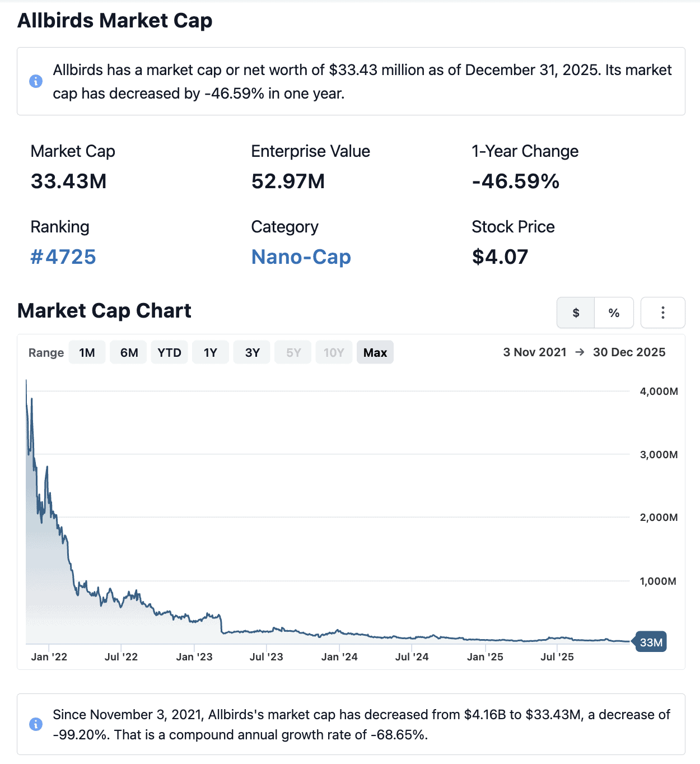Open the three-dot chart options menu

[662, 313]
